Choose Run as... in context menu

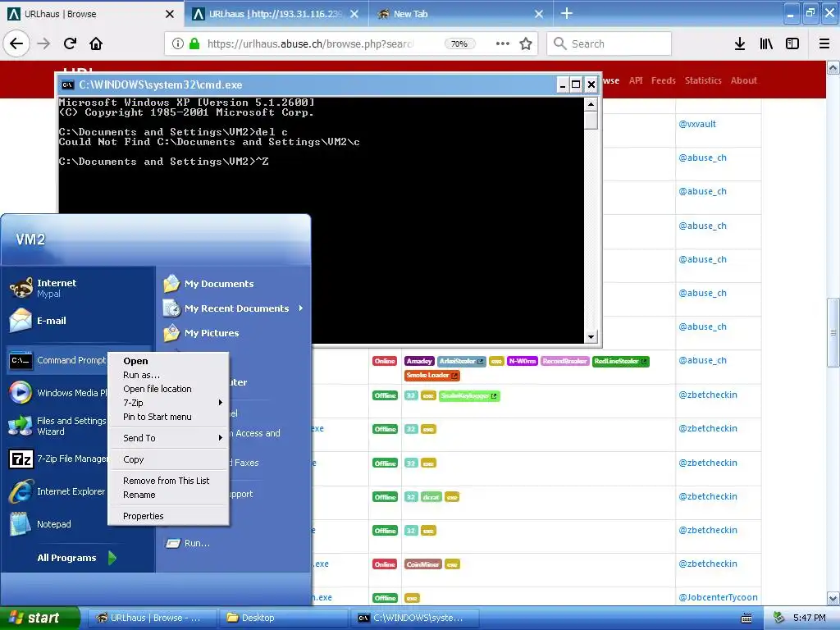pyautogui.click(x=169, y=375)
